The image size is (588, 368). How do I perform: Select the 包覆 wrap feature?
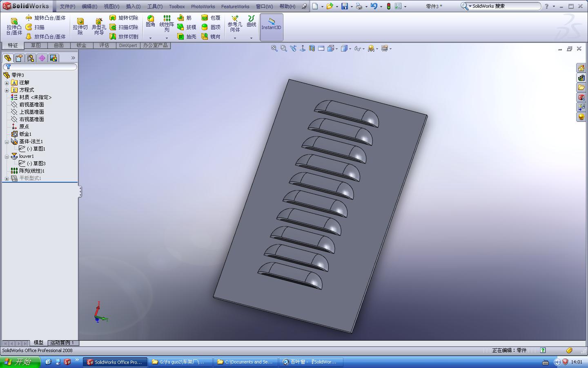click(211, 18)
